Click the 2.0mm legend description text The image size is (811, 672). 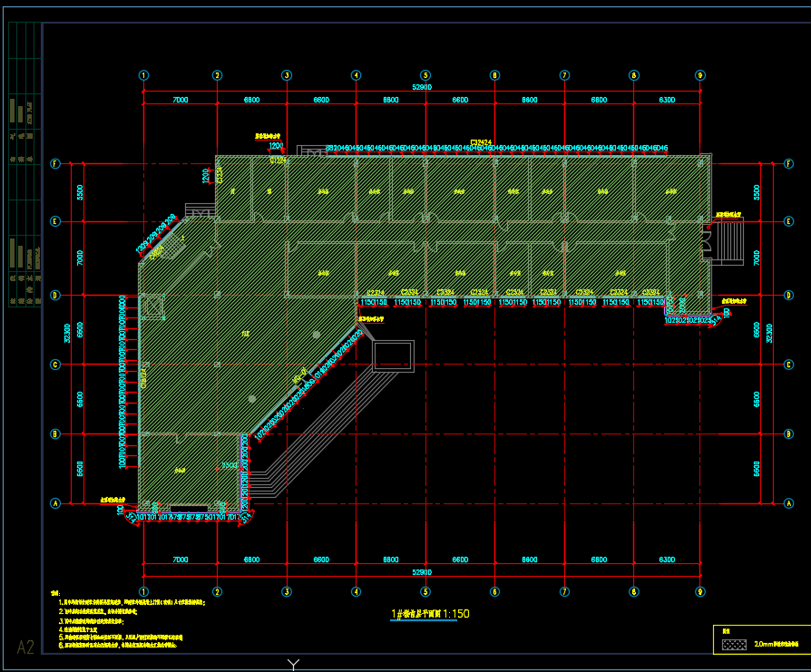click(776, 645)
